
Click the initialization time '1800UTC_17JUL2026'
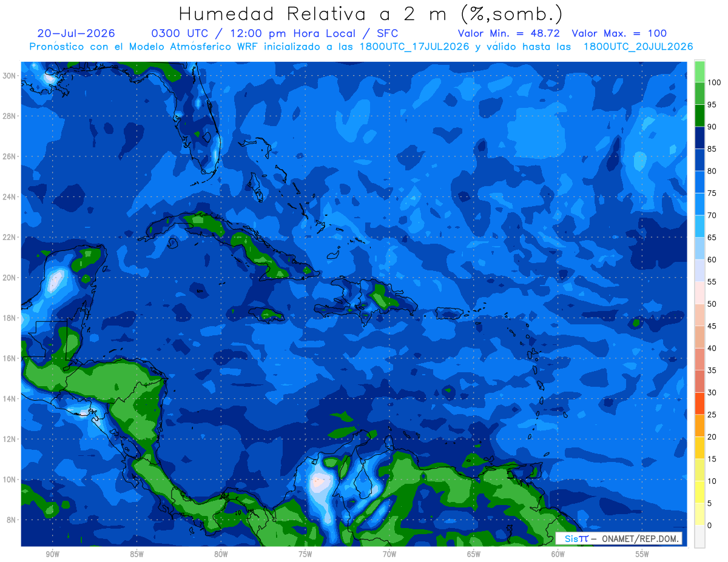(x=414, y=47)
